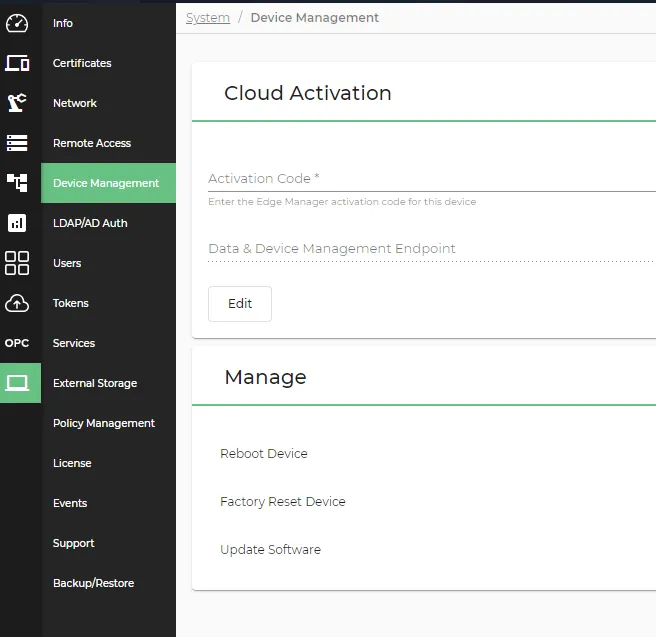Image resolution: width=656 pixels, height=637 pixels.
Task: Click the Device Management breadcrumb text
Action: point(315,18)
